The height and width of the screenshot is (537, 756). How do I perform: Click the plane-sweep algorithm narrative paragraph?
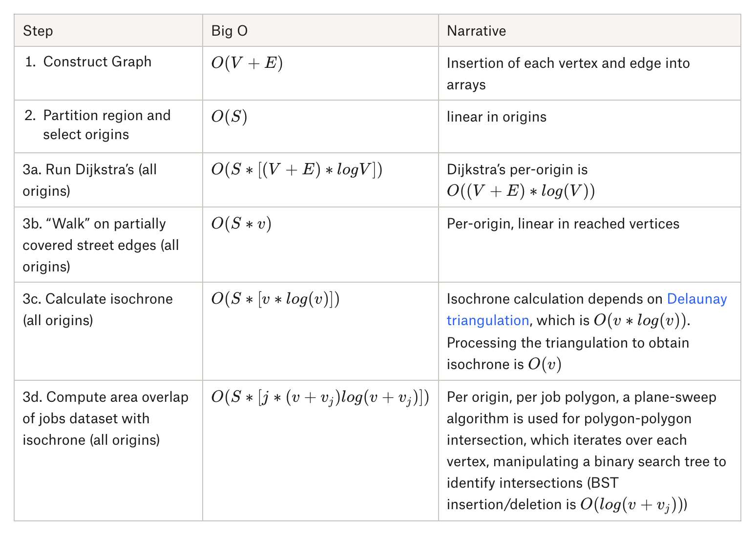pyautogui.click(x=586, y=451)
